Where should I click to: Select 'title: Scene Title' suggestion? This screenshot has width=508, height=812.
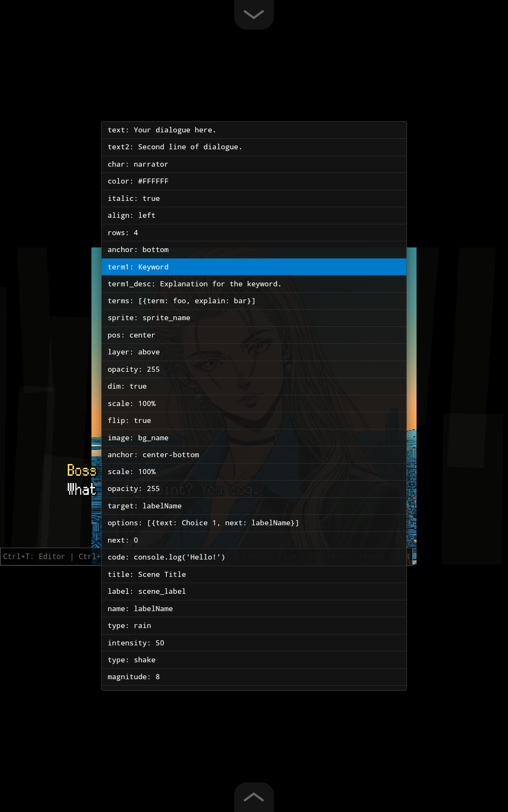point(254,574)
